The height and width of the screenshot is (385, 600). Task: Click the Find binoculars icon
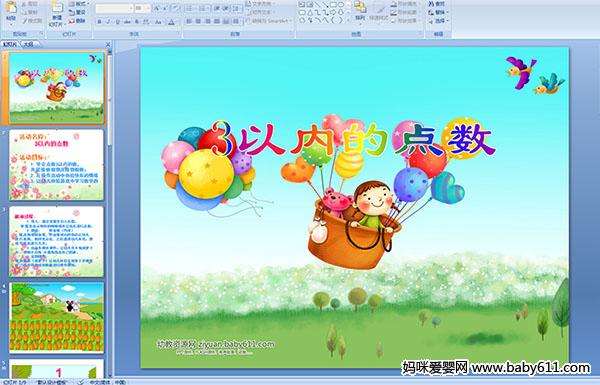431,4
